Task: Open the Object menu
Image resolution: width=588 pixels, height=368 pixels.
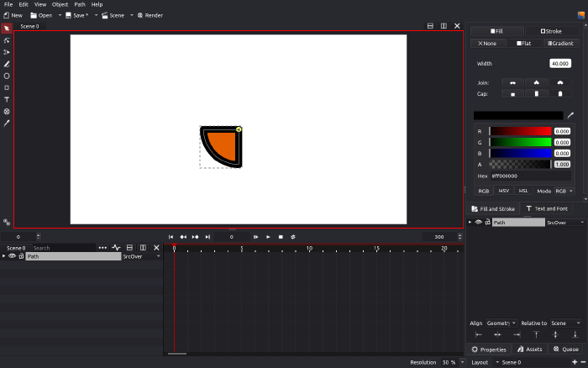Action: click(60, 4)
